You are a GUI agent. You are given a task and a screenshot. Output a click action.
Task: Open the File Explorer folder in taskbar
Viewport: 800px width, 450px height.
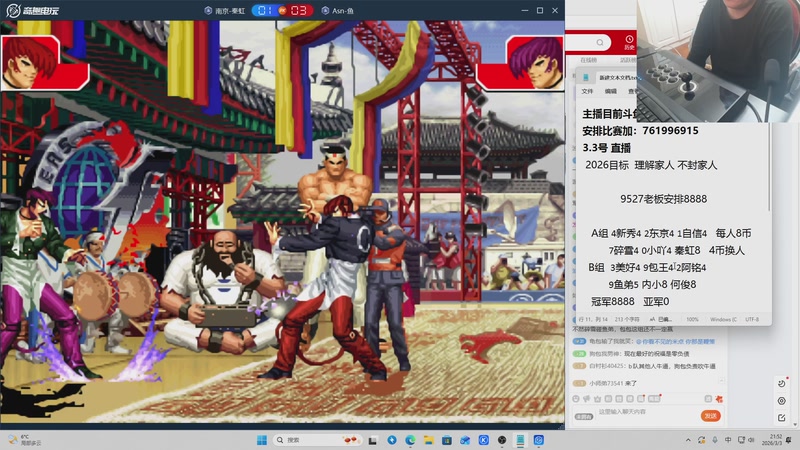pos(428,440)
